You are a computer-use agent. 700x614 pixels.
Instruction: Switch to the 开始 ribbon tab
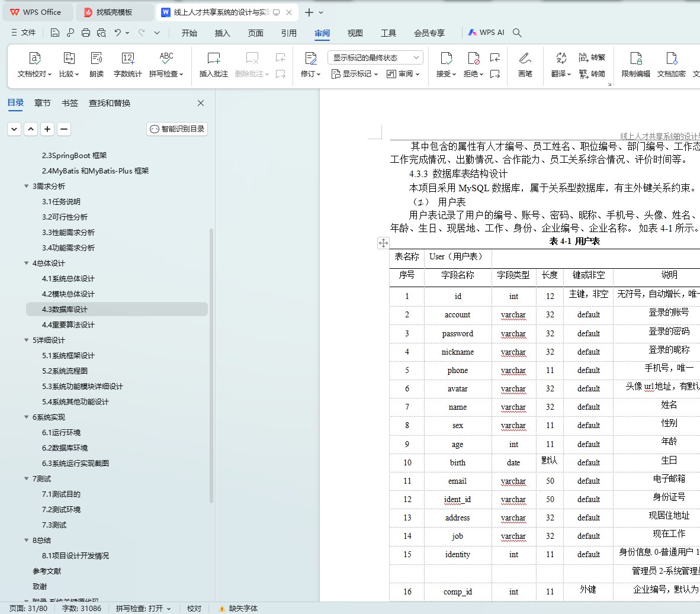tap(190, 33)
